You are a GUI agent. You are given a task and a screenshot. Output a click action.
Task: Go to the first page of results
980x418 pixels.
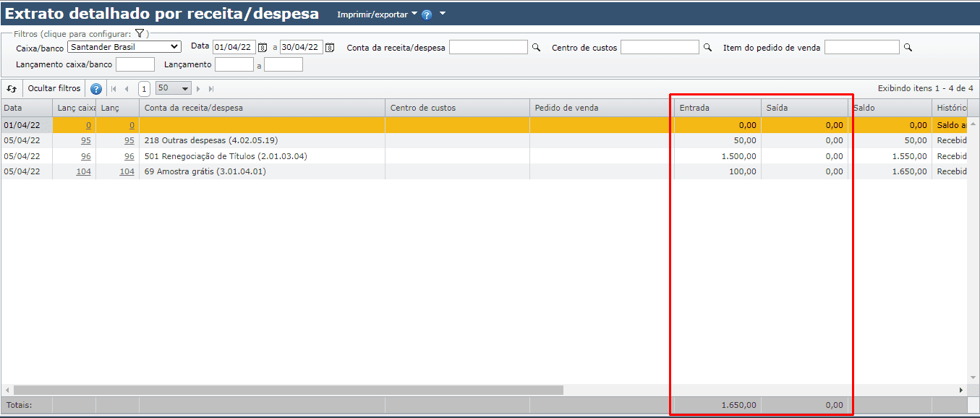coord(113,89)
